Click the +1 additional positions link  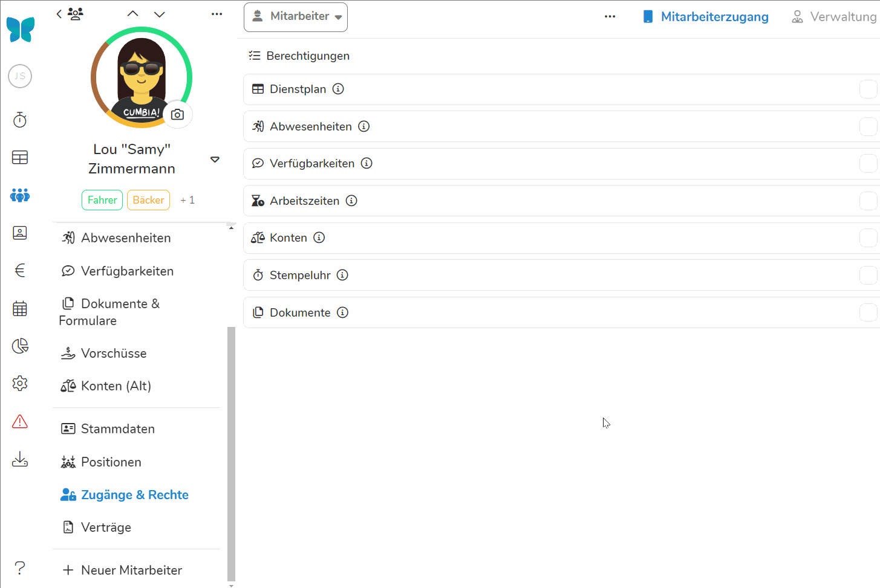(187, 200)
